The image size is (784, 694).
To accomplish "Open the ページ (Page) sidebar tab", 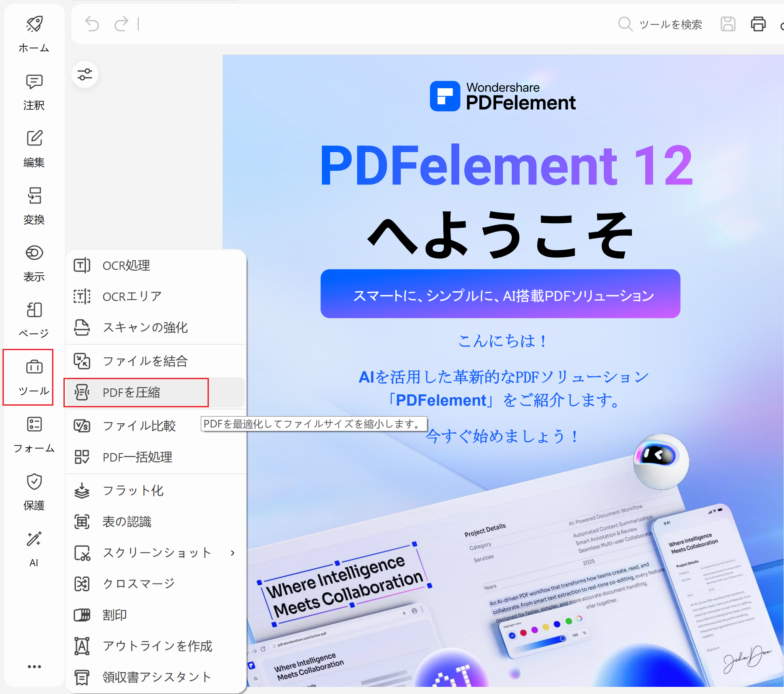I will (x=34, y=320).
